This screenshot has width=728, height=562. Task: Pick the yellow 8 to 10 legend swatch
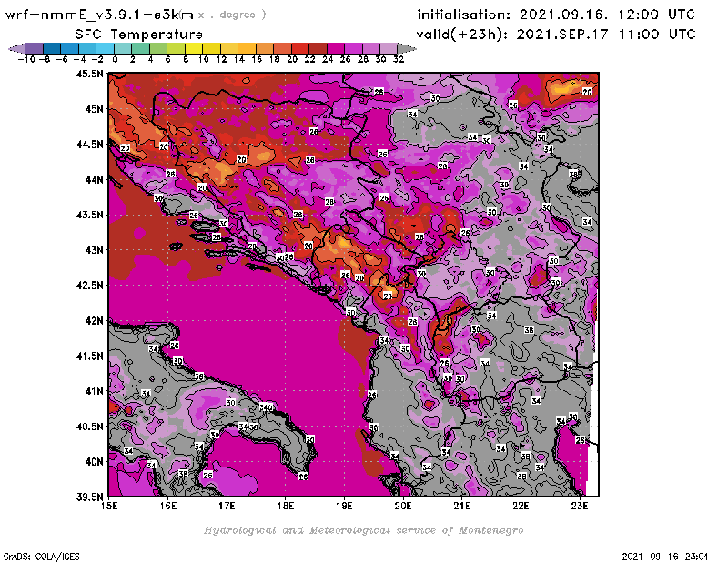(194, 48)
